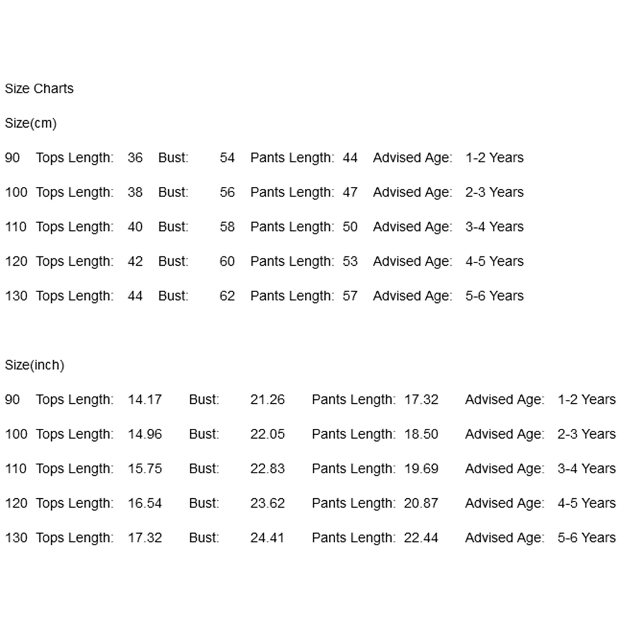Click the Size(inch) section label

35,365
